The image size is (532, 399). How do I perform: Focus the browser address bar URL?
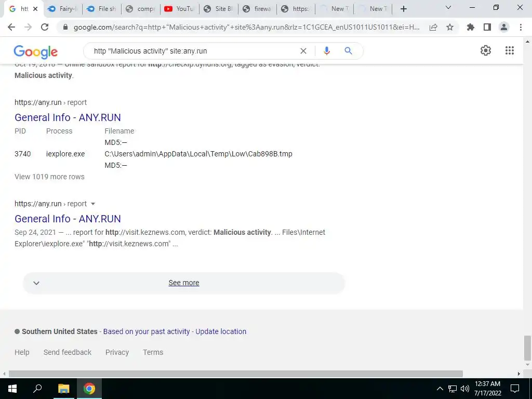[x=246, y=27]
